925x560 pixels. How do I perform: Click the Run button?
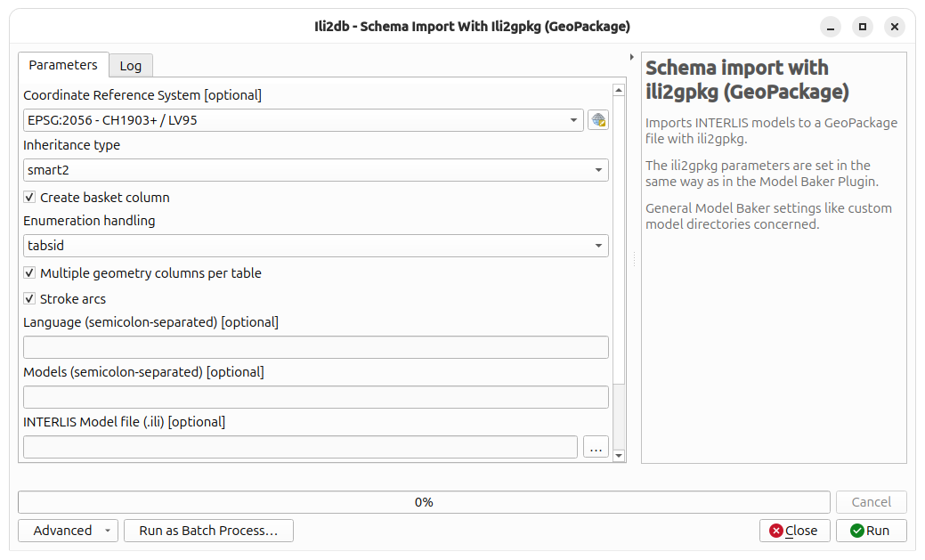pyautogui.click(x=871, y=531)
